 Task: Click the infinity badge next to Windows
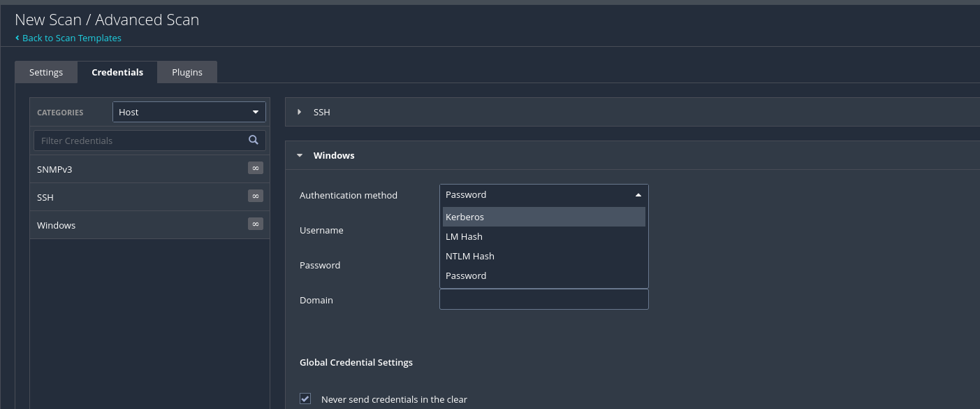[x=256, y=224]
